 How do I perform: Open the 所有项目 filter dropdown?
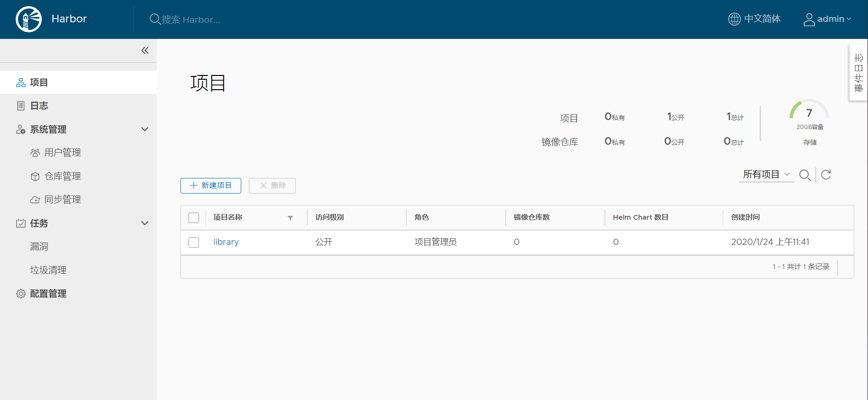(766, 175)
